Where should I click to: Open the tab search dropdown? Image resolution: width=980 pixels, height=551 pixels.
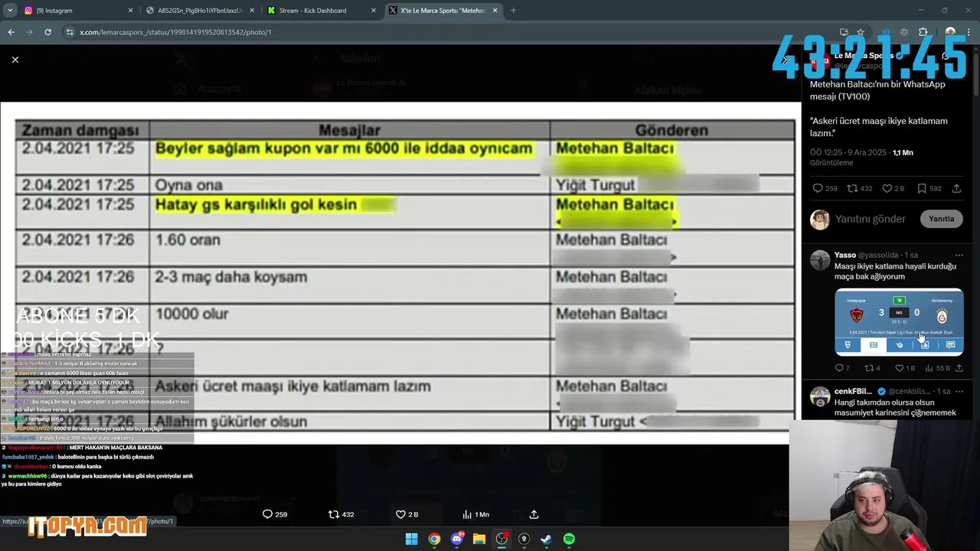tap(9, 11)
